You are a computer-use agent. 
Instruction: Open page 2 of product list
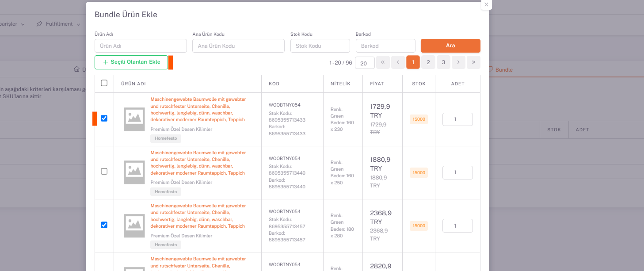(x=428, y=62)
